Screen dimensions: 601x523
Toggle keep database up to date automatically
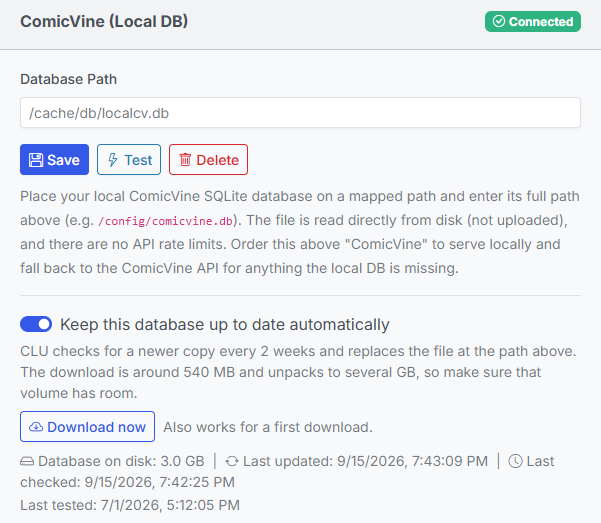click(36, 324)
